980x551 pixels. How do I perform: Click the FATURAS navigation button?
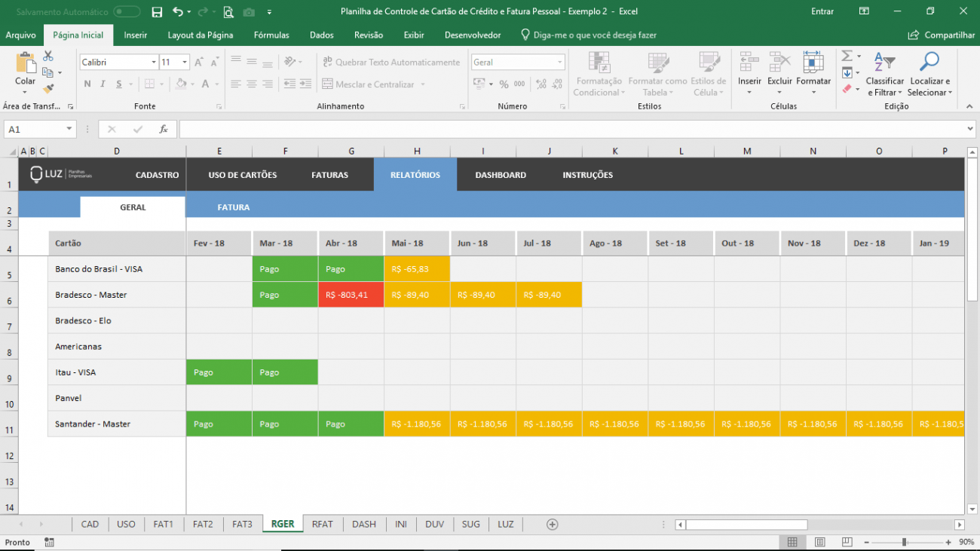click(330, 175)
